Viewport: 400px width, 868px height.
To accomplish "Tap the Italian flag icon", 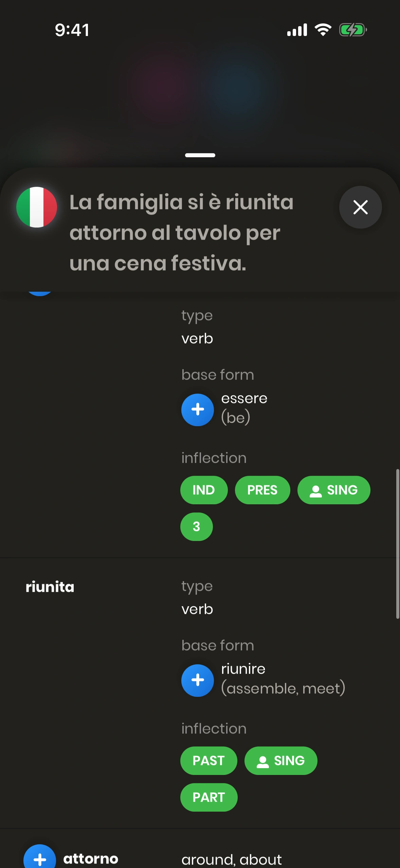I will [x=37, y=207].
